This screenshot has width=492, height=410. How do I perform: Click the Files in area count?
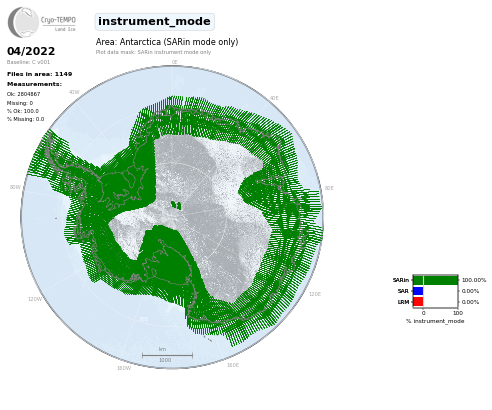point(40,74)
